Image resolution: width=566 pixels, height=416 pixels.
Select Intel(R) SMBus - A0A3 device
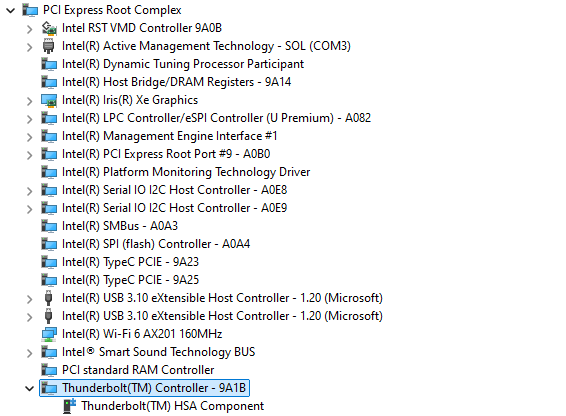120,226
